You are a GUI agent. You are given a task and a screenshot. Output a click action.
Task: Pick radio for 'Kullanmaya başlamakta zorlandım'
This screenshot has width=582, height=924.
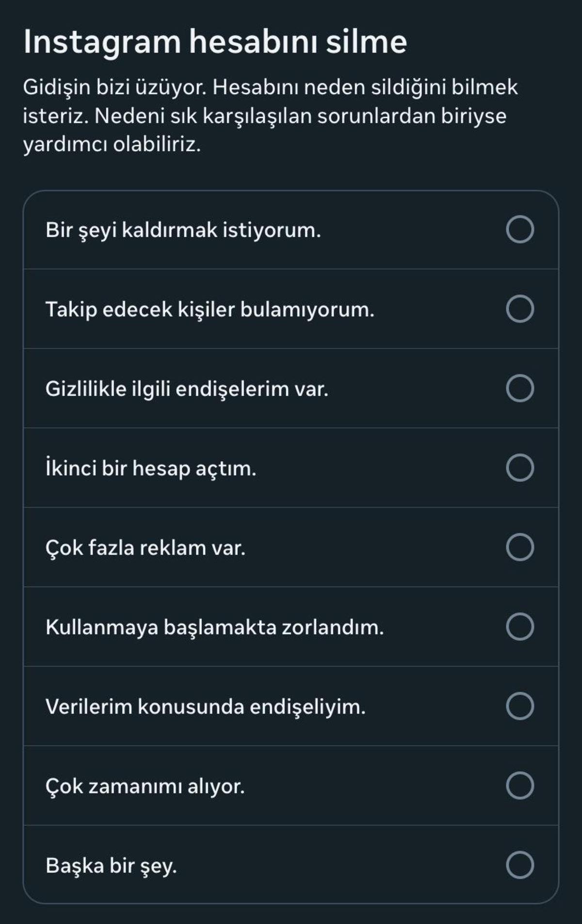pos(520,627)
